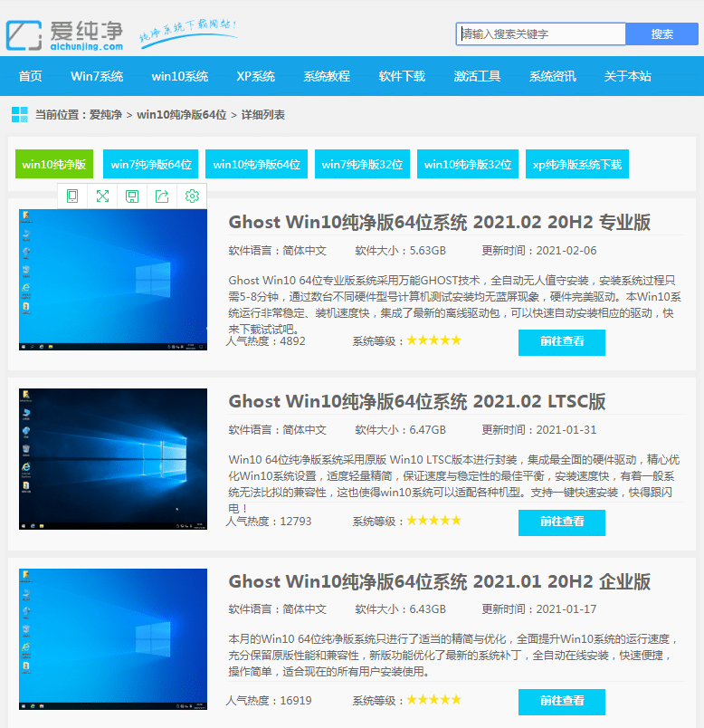Viewport: 704px width, 728px height.
Task: Open the 首页 navigation item
Action: coord(30,76)
